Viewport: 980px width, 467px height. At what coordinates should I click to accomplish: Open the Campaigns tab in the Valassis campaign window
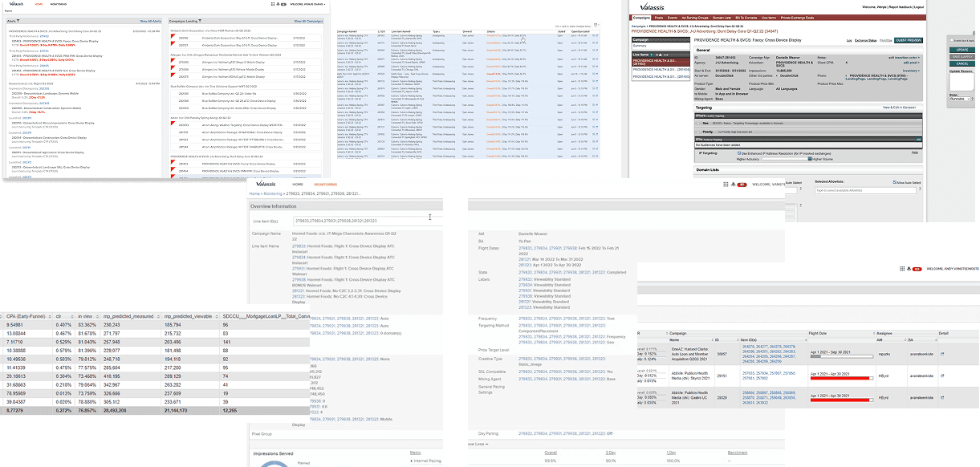tap(641, 18)
